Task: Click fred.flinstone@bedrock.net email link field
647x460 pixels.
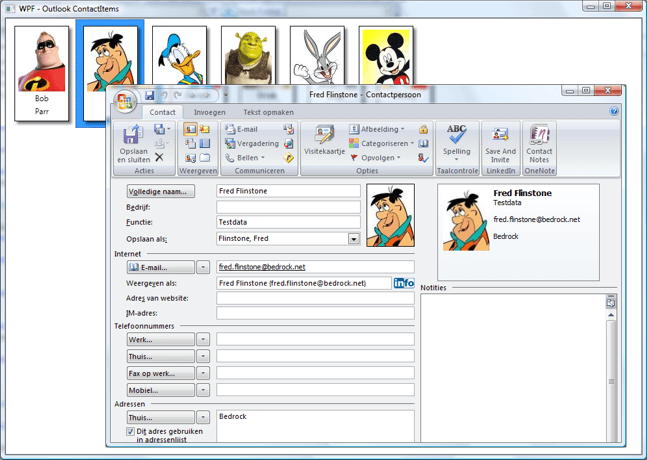Action: tap(315, 267)
